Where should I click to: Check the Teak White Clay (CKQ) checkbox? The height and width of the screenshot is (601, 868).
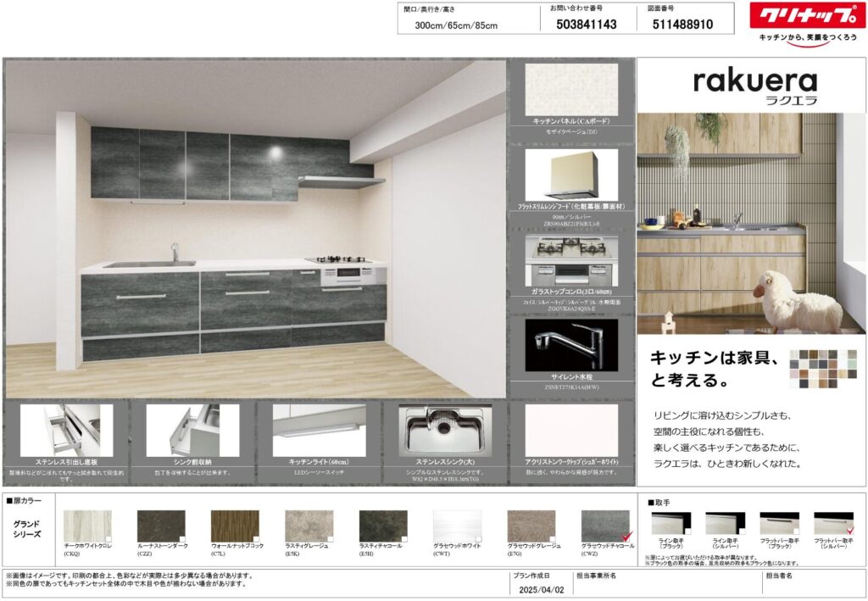[108, 538]
